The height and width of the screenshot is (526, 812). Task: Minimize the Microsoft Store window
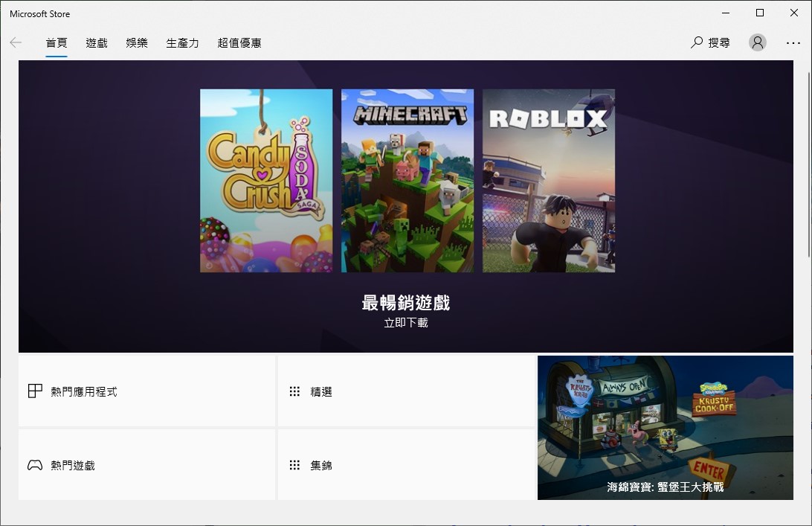(726, 13)
